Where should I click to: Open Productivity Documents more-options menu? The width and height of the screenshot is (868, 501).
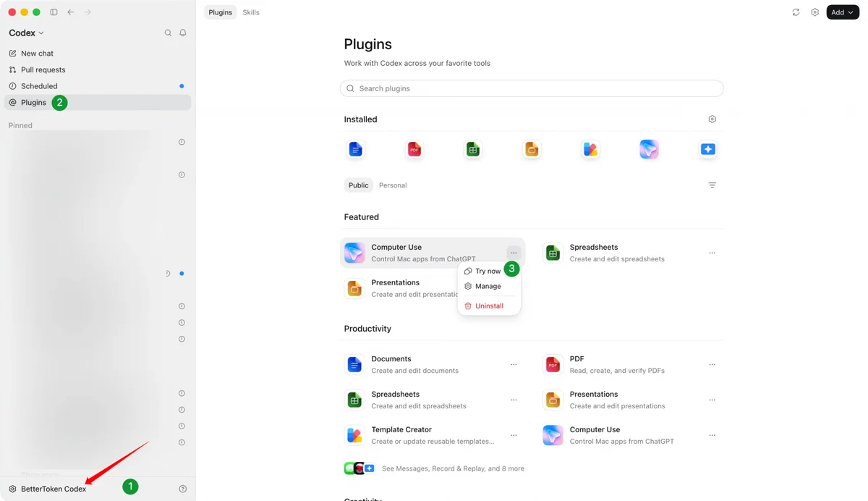(514, 364)
